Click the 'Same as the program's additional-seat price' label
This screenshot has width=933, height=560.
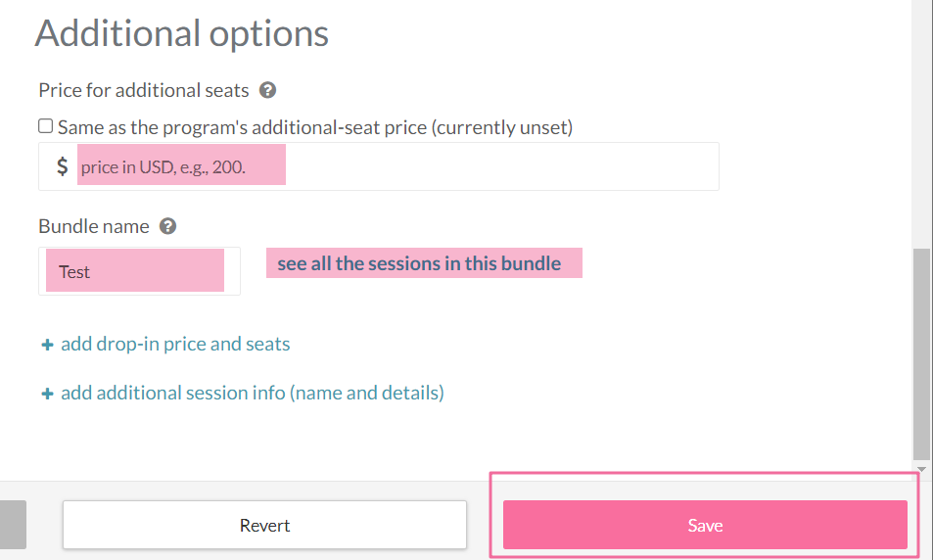[315, 127]
